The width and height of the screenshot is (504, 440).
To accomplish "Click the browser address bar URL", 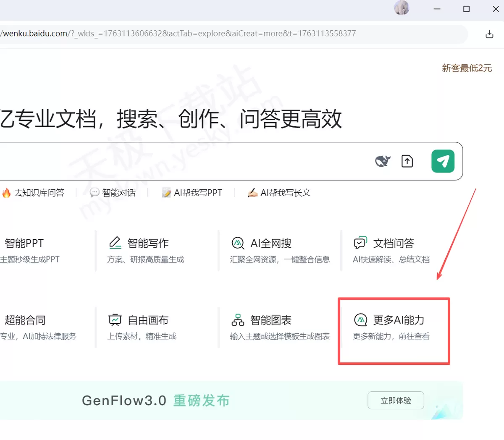I will [178, 34].
